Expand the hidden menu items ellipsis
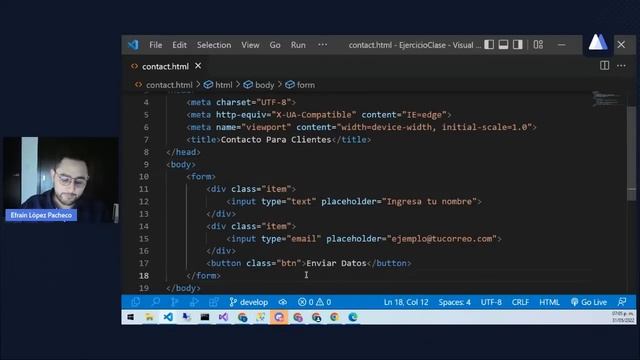The width and height of the screenshot is (640, 360). tap(322, 44)
